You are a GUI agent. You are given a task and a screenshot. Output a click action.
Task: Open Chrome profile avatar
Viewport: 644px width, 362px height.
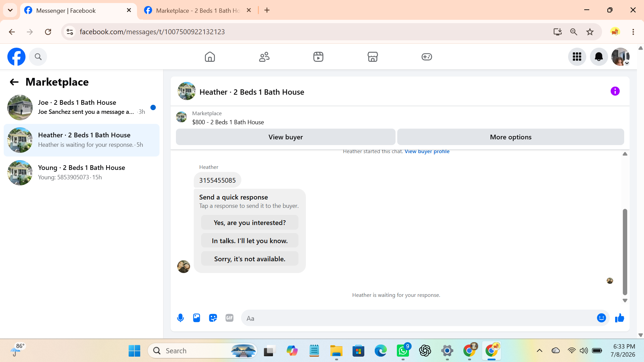pos(615,32)
